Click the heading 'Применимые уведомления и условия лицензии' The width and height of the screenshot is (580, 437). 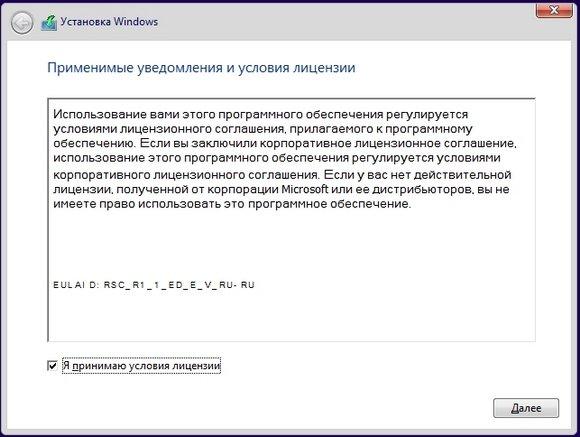click(201, 68)
